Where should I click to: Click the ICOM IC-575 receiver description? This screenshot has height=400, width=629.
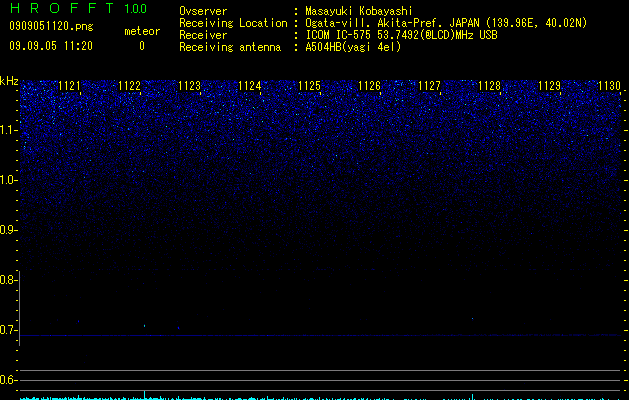(401, 35)
